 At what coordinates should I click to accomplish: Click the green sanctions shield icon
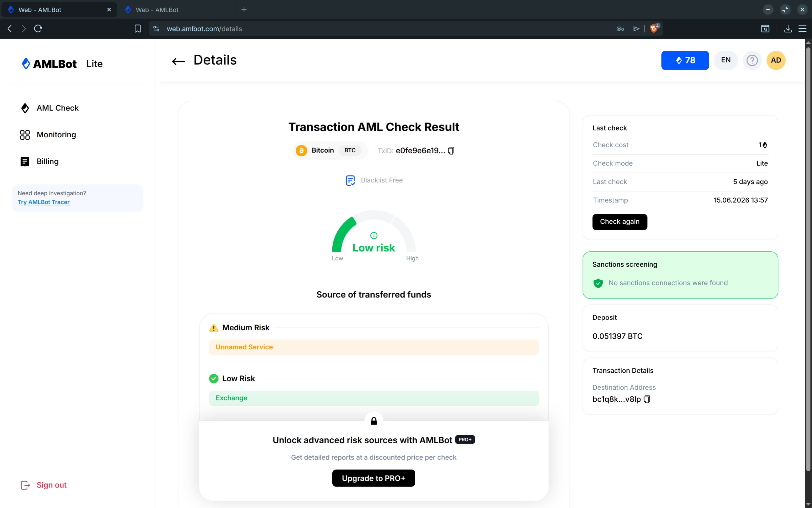(x=598, y=283)
